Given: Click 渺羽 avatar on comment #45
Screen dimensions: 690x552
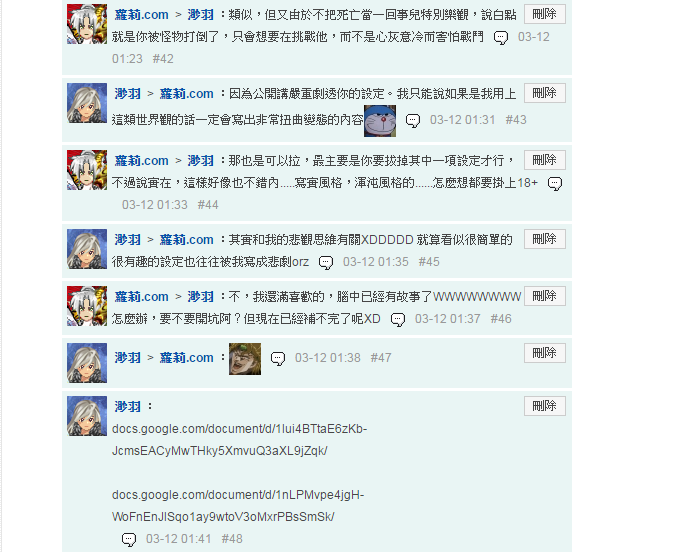Looking at the screenshot, I should pos(87,249).
